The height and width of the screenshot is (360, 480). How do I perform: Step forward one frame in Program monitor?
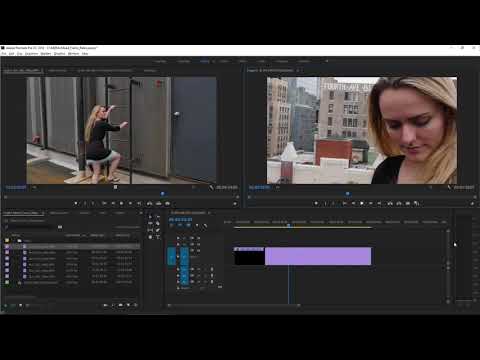(371, 203)
